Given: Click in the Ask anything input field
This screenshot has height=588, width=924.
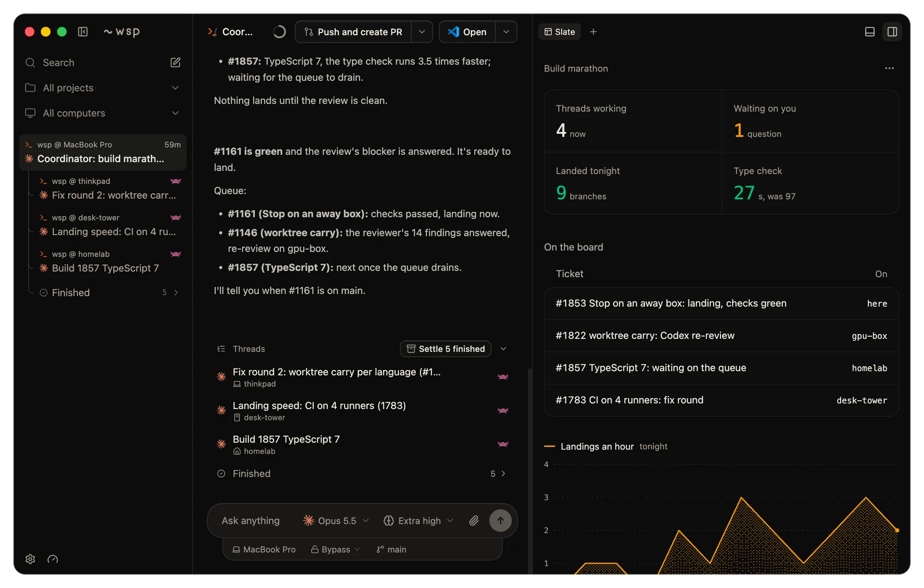Looking at the screenshot, I should pos(251,521).
